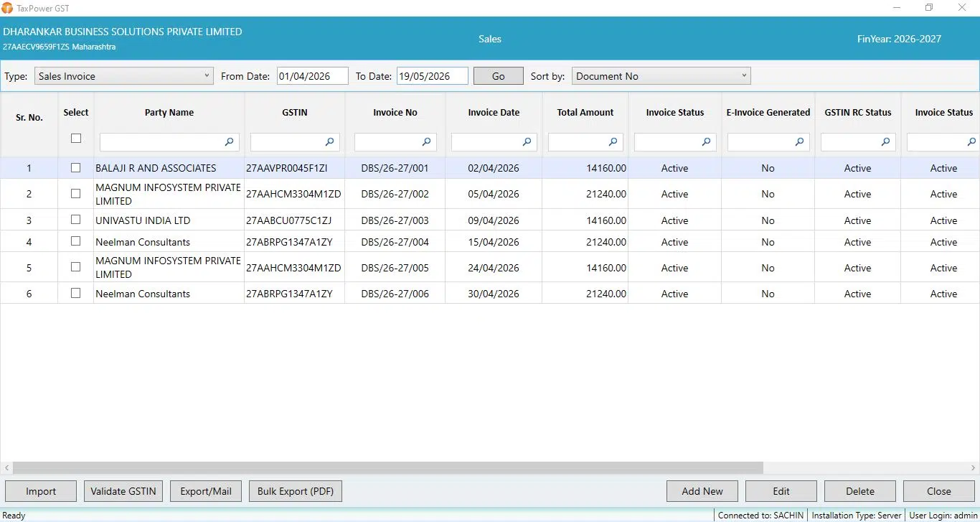Start Bulk Export (PDF)
The height and width of the screenshot is (522, 980).
(296, 491)
